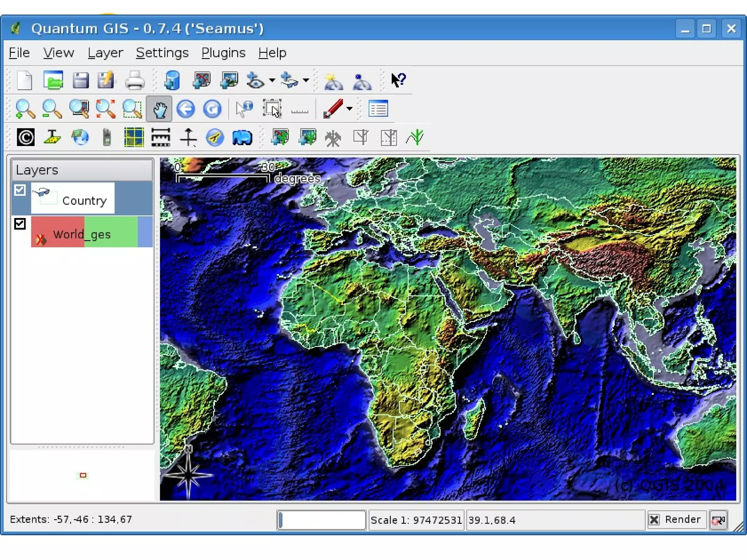Click the delimited text layer plugin icon
747x560 pixels.
tap(52, 137)
